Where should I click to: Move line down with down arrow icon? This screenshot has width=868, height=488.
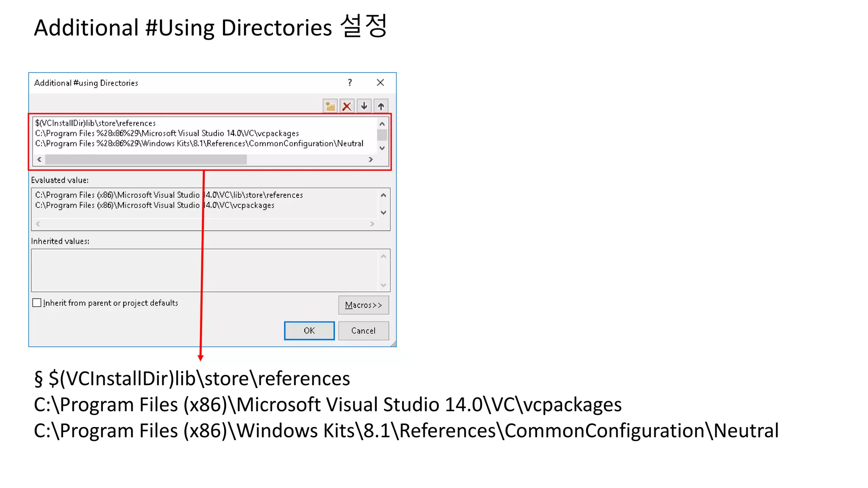click(364, 106)
